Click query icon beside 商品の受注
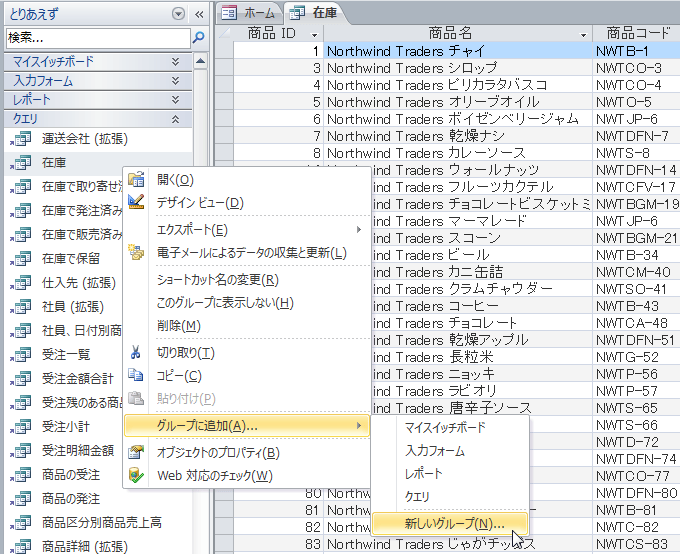 coord(20,475)
